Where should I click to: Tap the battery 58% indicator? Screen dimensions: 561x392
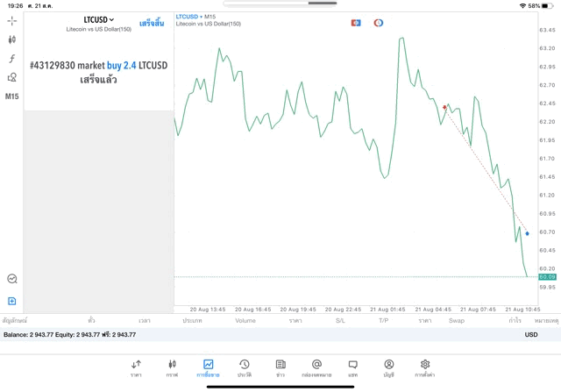click(540, 6)
